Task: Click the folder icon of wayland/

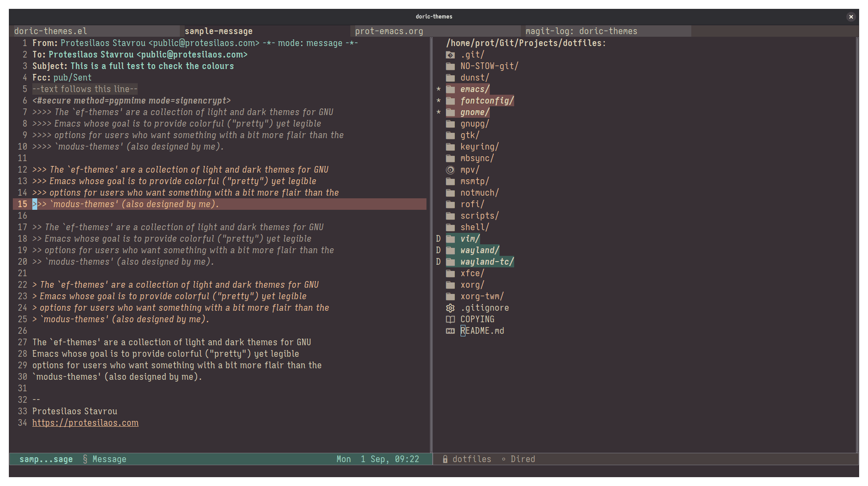Action: (450, 251)
